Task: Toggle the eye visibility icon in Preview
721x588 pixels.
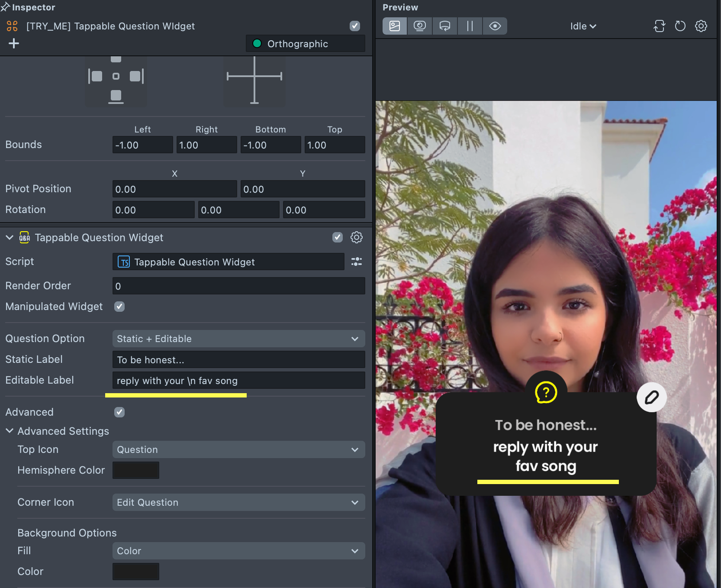Action: point(495,26)
